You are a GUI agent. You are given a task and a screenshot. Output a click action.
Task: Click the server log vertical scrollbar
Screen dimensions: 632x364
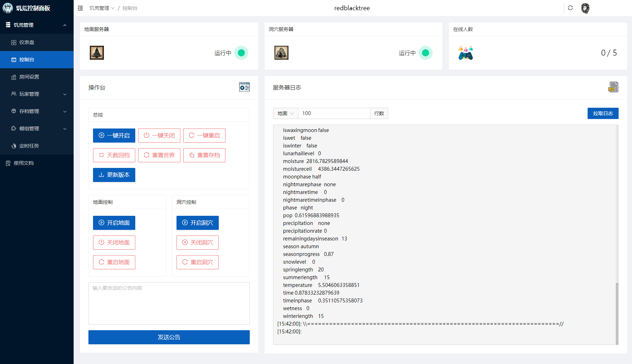click(x=617, y=313)
